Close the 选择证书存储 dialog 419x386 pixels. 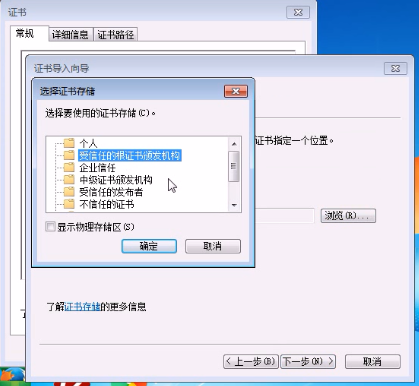[236, 91]
